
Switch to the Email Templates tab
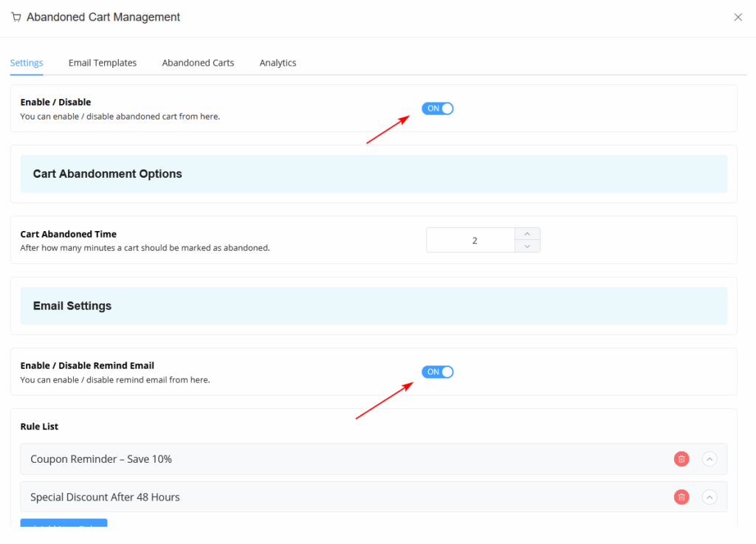coord(103,63)
